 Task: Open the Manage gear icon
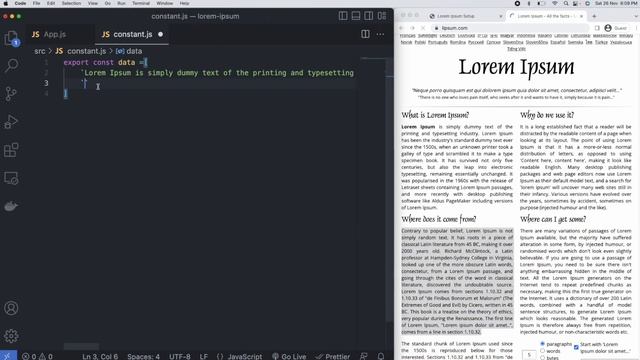(x=11, y=336)
